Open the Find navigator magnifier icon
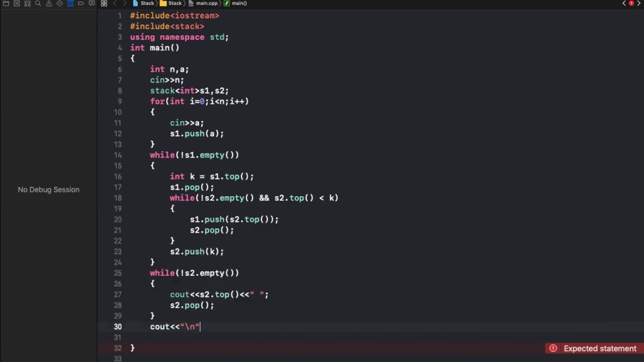 38,4
